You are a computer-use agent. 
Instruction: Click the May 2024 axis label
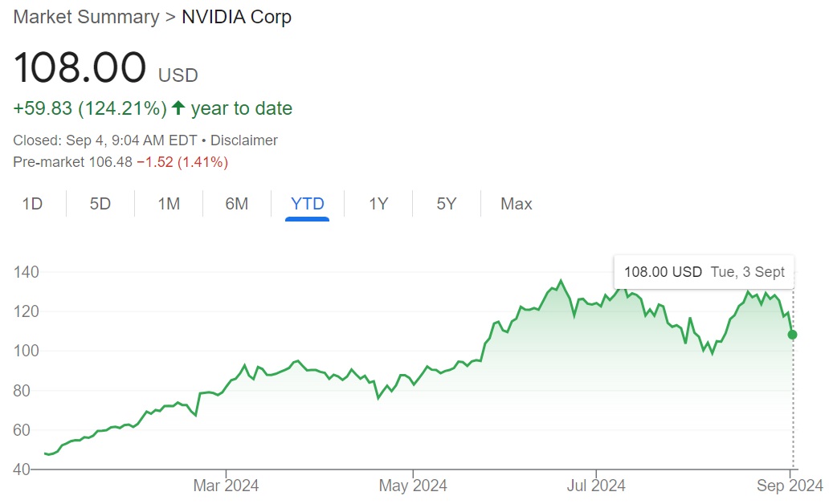[413, 486]
